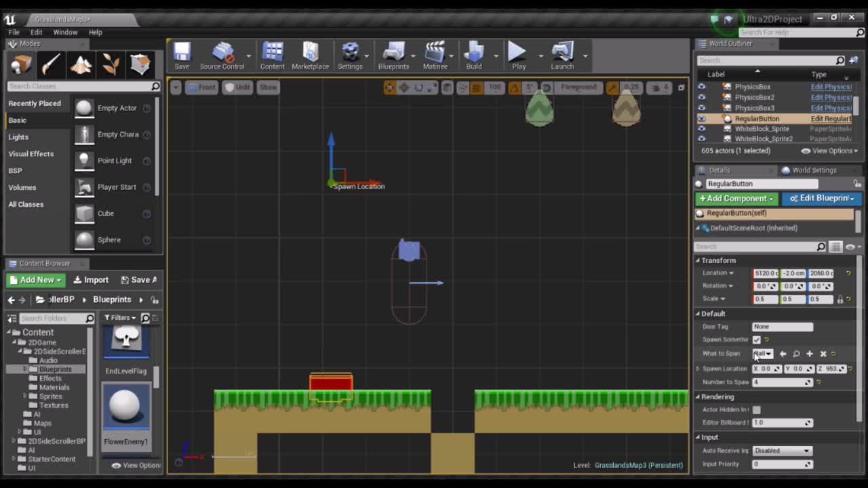868x488 pixels.
Task: Open the File menu
Action: click(14, 33)
